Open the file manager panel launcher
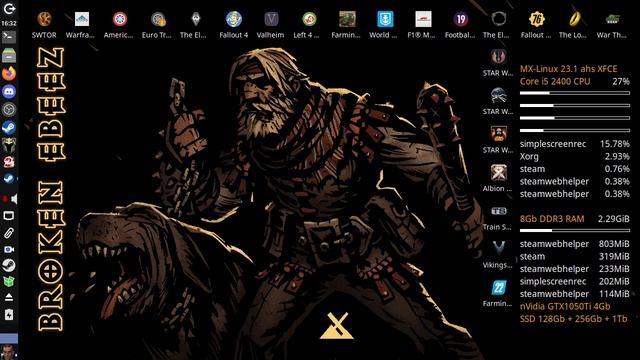The width and height of the screenshot is (640, 360). tap(9, 55)
